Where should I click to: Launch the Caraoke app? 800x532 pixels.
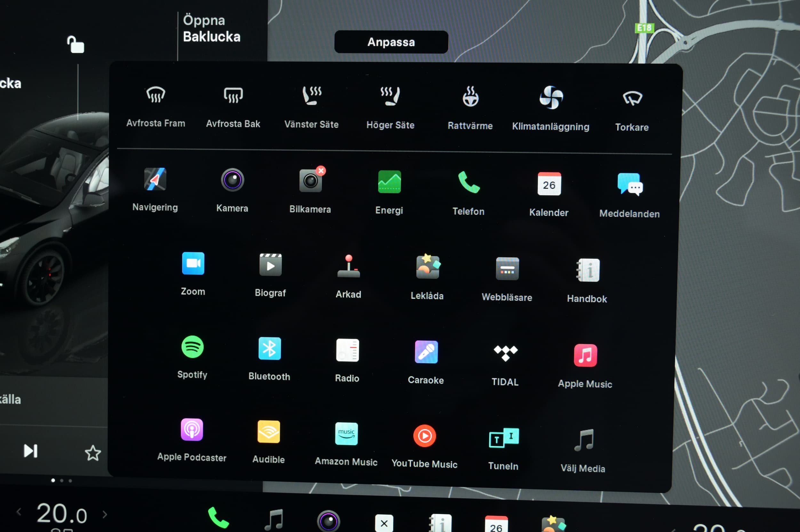tap(426, 363)
